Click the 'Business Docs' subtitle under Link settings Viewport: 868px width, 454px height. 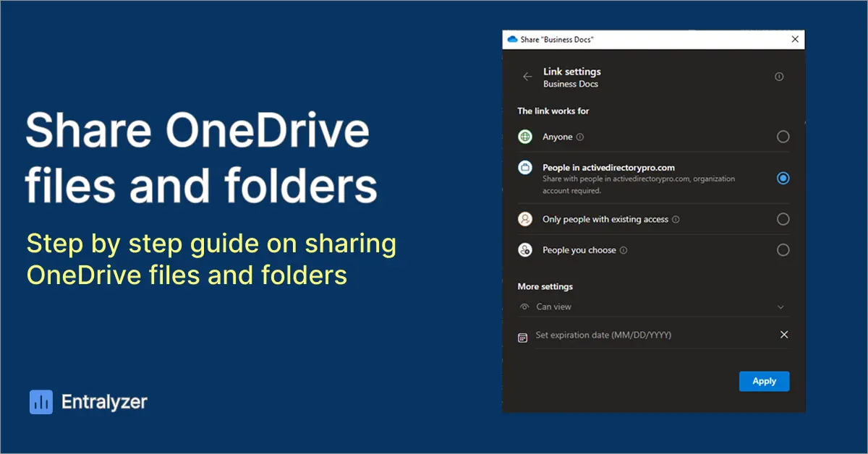[571, 84]
